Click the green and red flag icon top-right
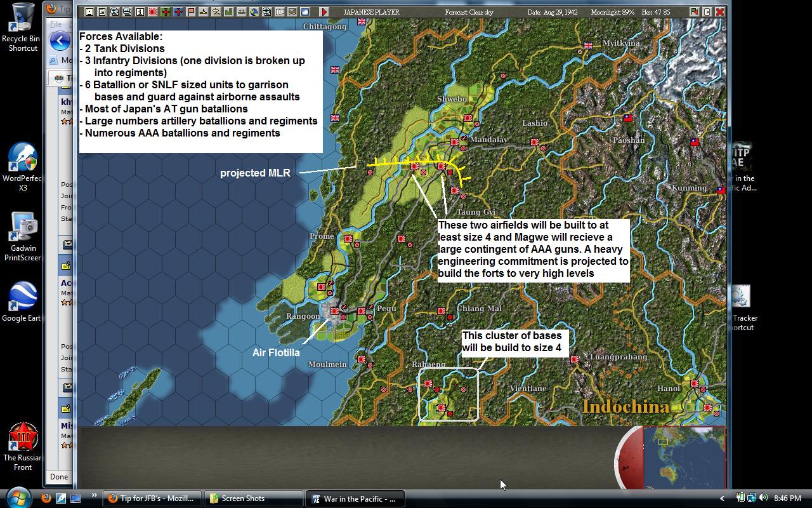 [x=694, y=11]
